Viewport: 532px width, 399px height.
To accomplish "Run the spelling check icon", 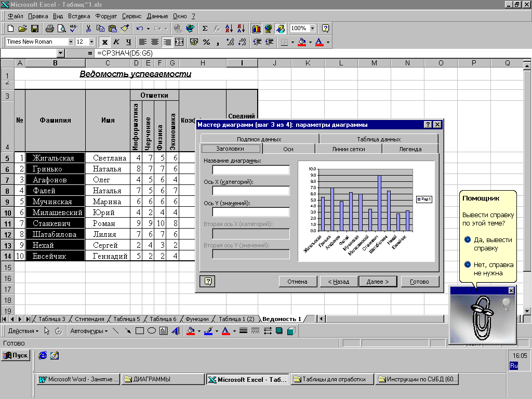I will pos(73,29).
